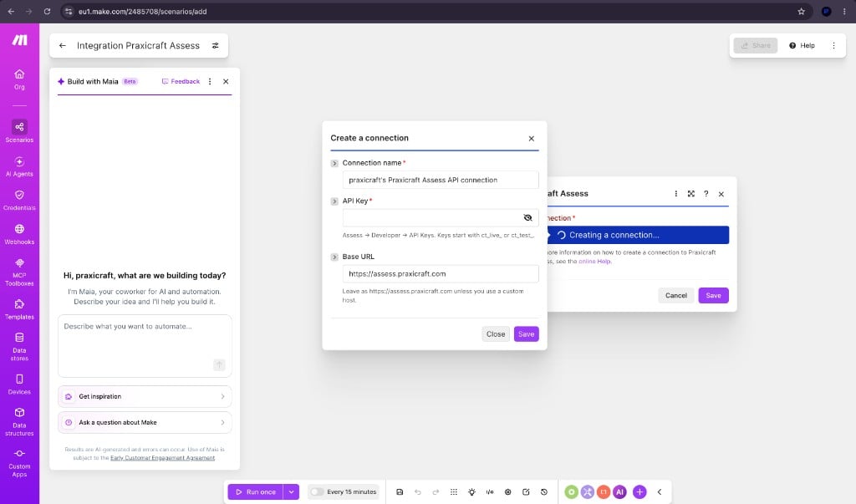Open the Feedback link in Maia panel
Viewport: 856px width, 504px height.
[x=181, y=81]
